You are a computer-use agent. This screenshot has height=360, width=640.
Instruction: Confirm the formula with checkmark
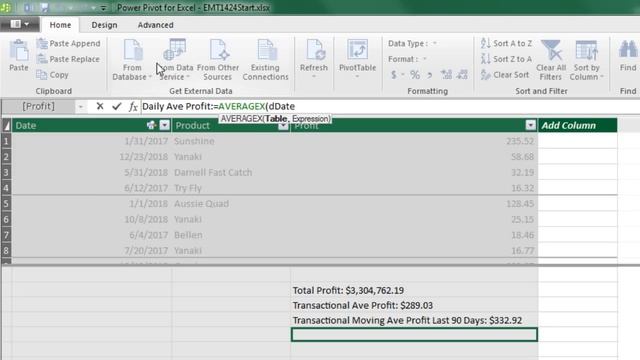tap(117, 107)
